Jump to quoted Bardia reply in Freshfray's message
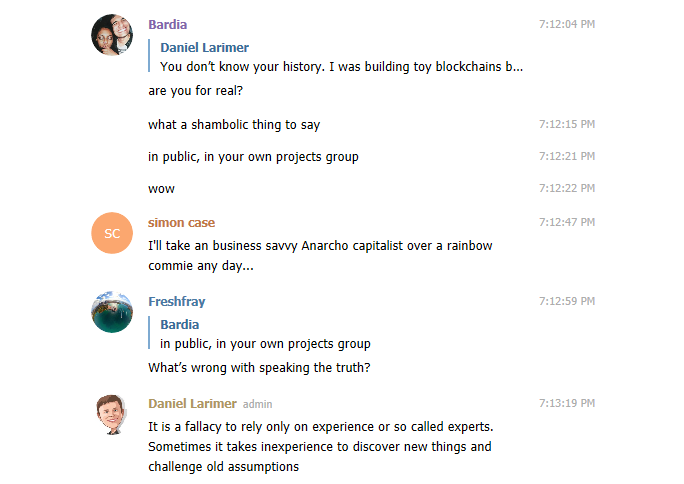 [265, 334]
